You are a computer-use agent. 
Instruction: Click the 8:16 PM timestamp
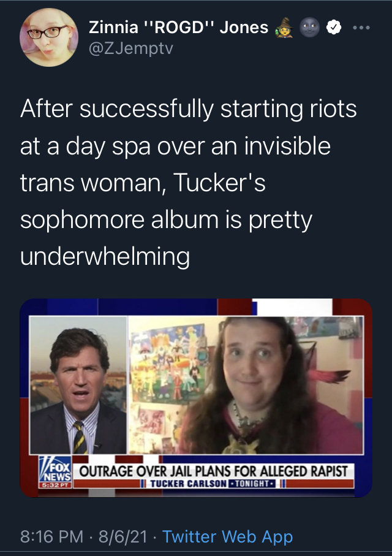pyautogui.click(x=51, y=536)
